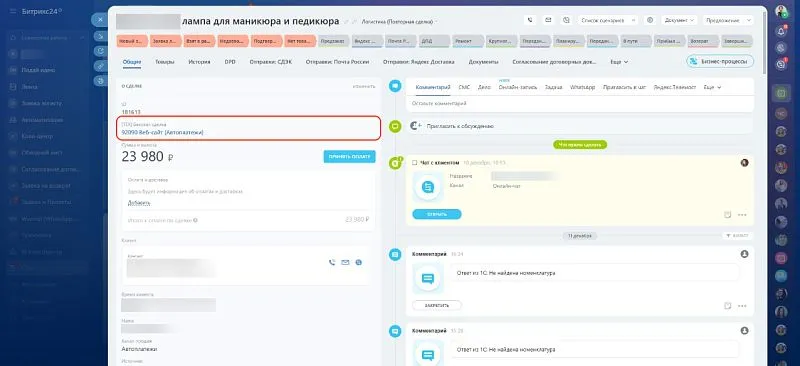
Task: Open the Документ dropdown
Action: coord(680,20)
